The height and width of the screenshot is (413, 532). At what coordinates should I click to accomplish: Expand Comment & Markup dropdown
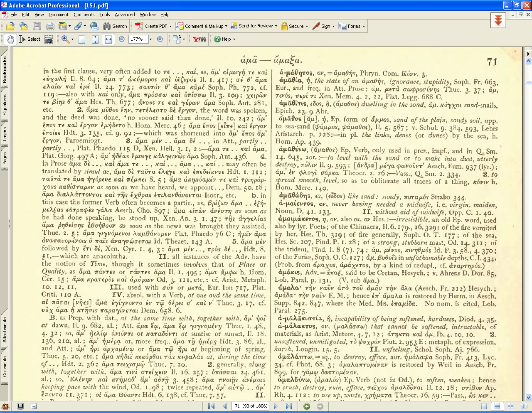point(226,26)
